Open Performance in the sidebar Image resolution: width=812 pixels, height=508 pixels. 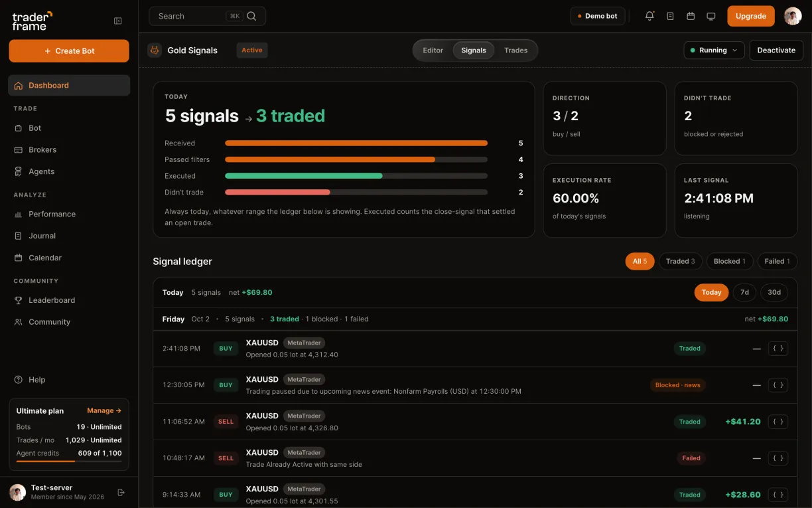(x=69, y=214)
